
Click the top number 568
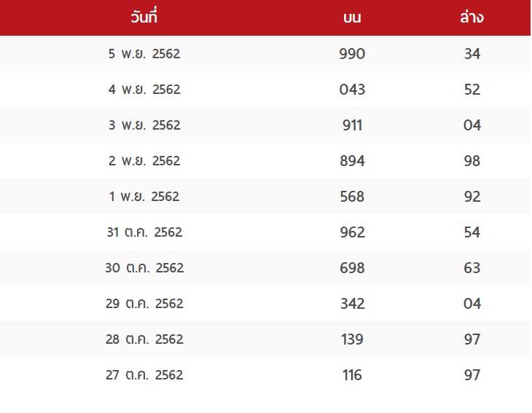coord(352,197)
